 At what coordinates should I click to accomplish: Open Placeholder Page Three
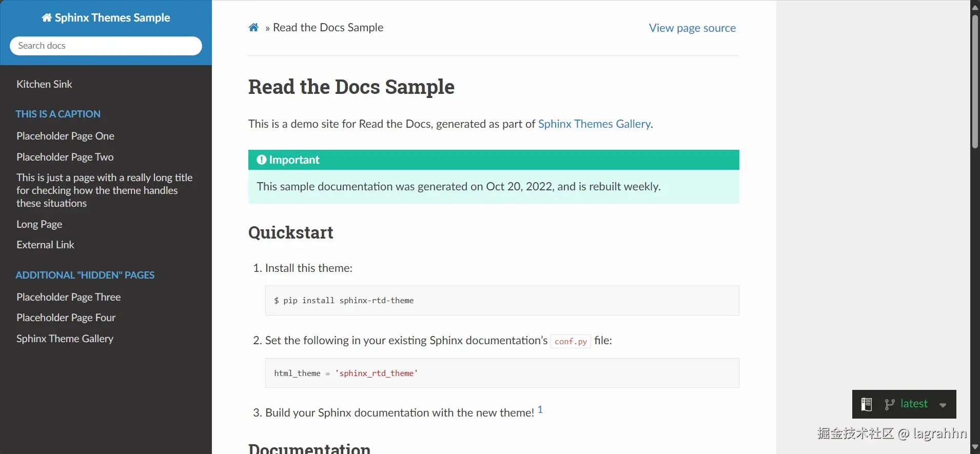(x=68, y=297)
